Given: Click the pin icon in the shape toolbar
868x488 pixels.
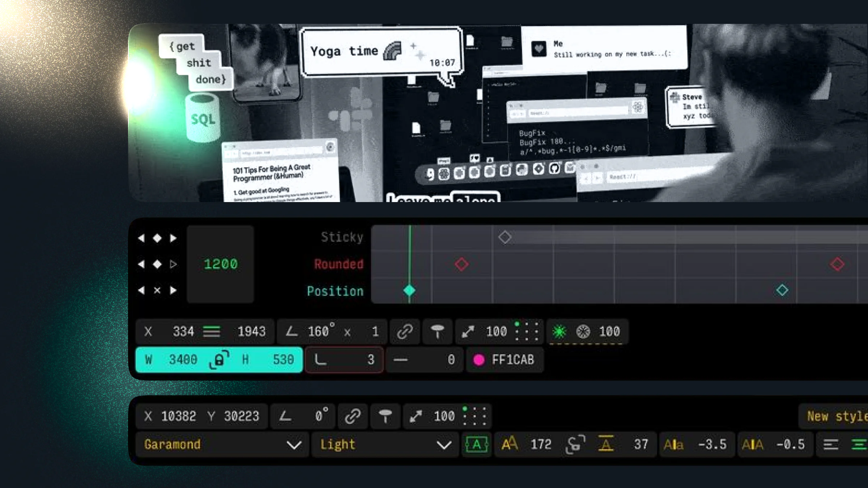Looking at the screenshot, I should point(437,331).
